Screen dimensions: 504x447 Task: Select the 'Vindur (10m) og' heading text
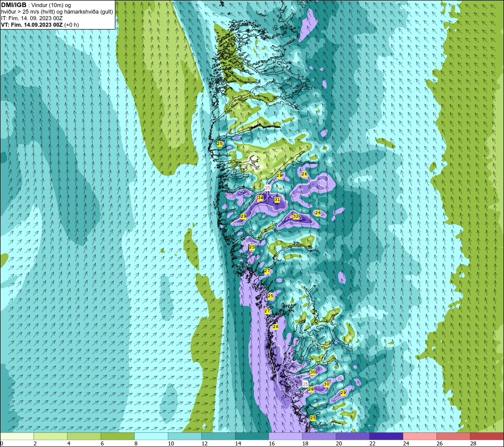click(51, 6)
